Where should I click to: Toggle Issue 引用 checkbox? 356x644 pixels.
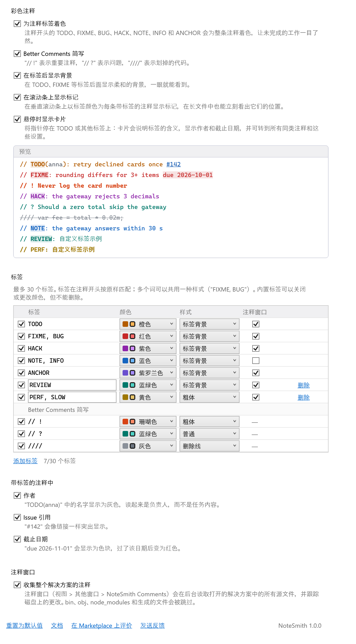[17, 517]
